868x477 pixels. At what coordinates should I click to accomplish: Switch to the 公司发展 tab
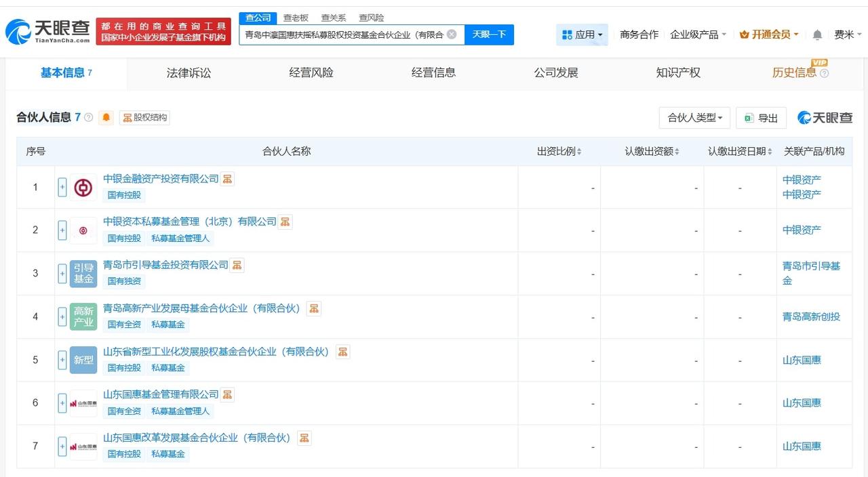pos(556,73)
